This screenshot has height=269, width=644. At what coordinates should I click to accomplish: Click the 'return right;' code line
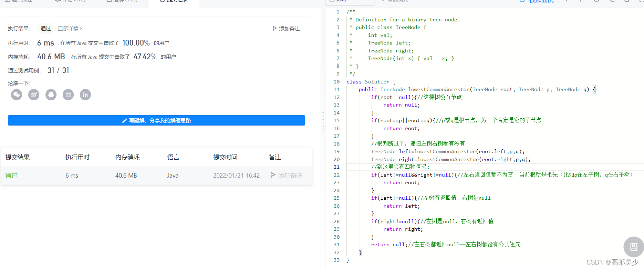coord(403,229)
